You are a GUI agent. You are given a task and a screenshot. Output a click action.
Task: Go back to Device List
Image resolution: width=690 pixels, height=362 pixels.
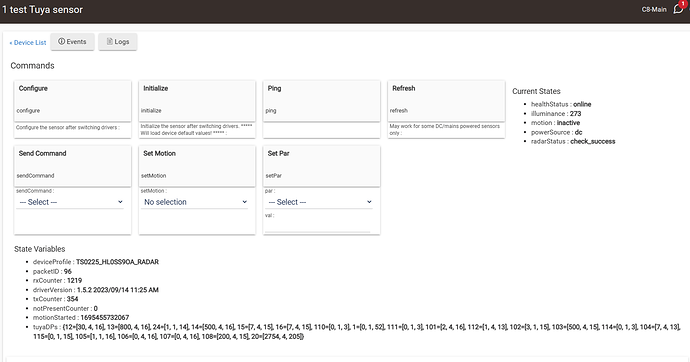pos(28,43)
